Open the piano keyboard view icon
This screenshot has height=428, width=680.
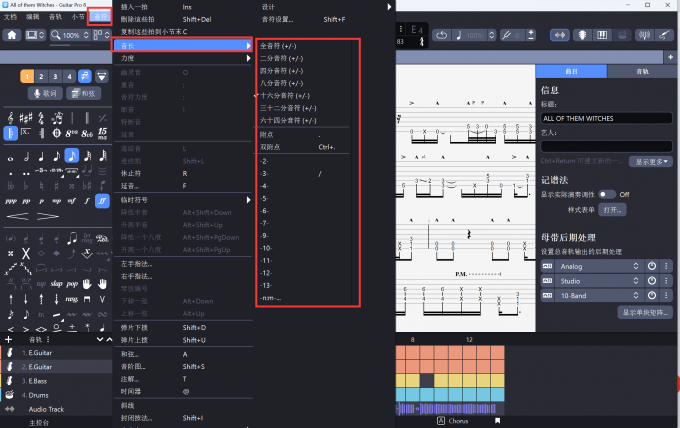(602, 35)
